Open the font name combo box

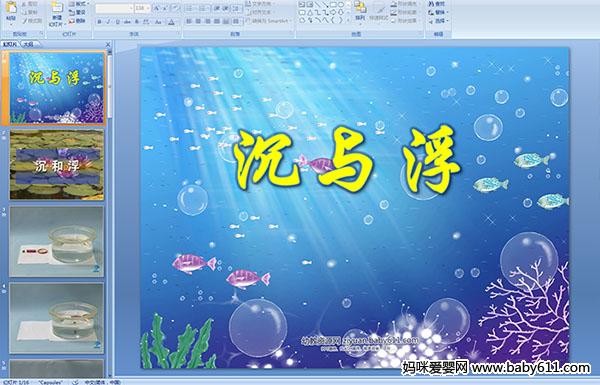[114, 8]
